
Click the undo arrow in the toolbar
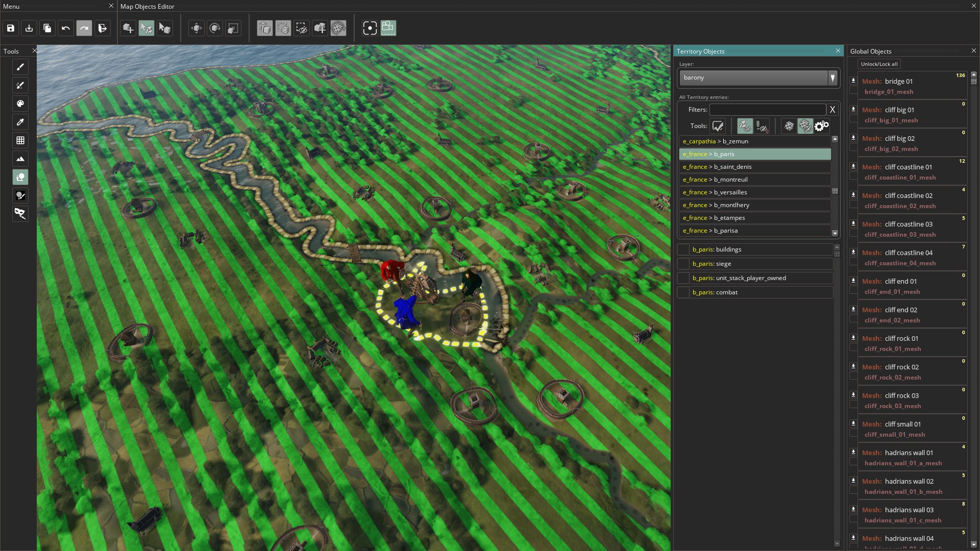(65, 28)
